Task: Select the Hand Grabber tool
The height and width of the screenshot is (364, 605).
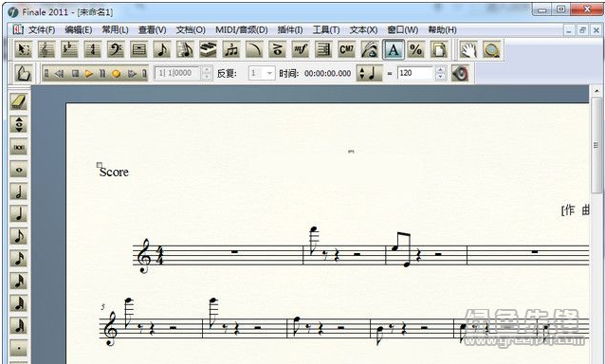Action: 468,49
